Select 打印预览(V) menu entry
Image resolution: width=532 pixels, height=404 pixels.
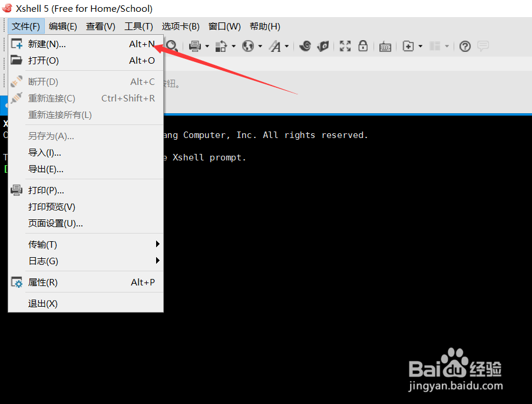coord(85,207)
